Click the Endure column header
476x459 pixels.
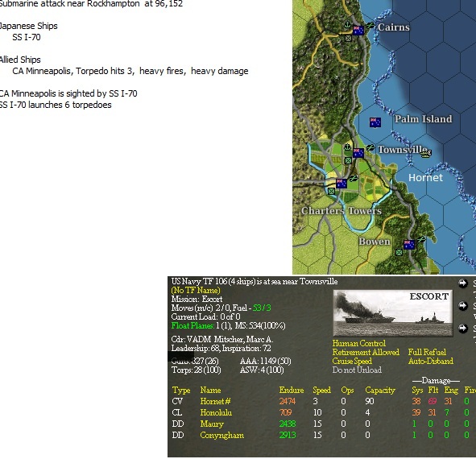[292, 390]
